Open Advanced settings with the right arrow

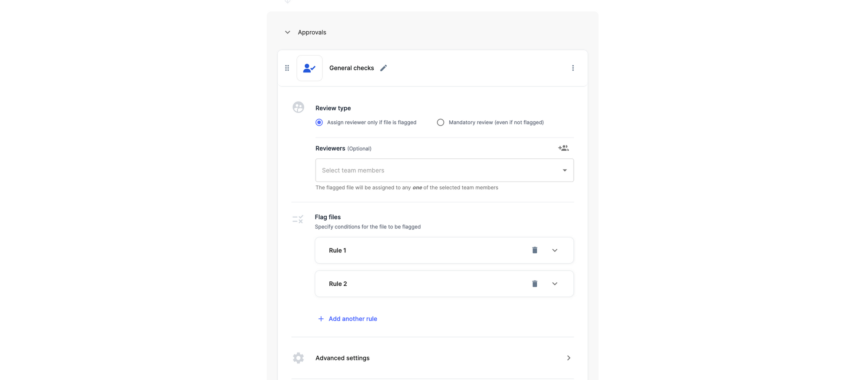568,358
